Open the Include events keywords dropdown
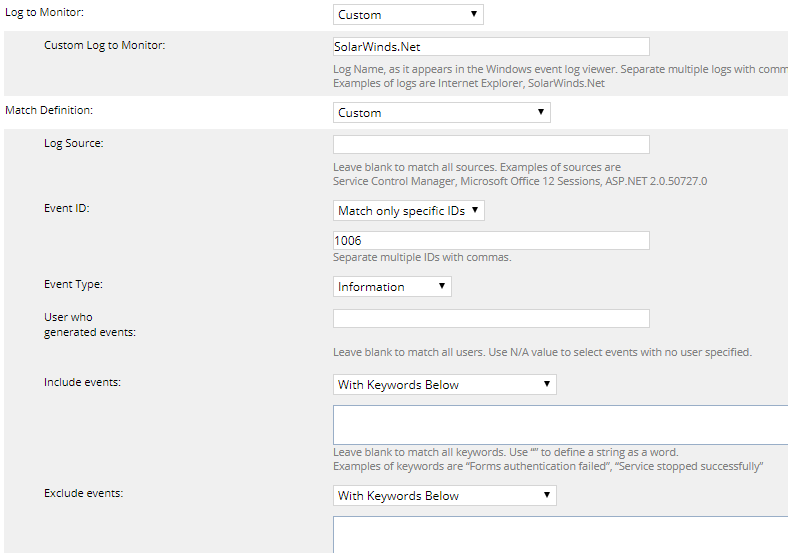Screen dimensions: 788x553 click(x=444, y=385)
